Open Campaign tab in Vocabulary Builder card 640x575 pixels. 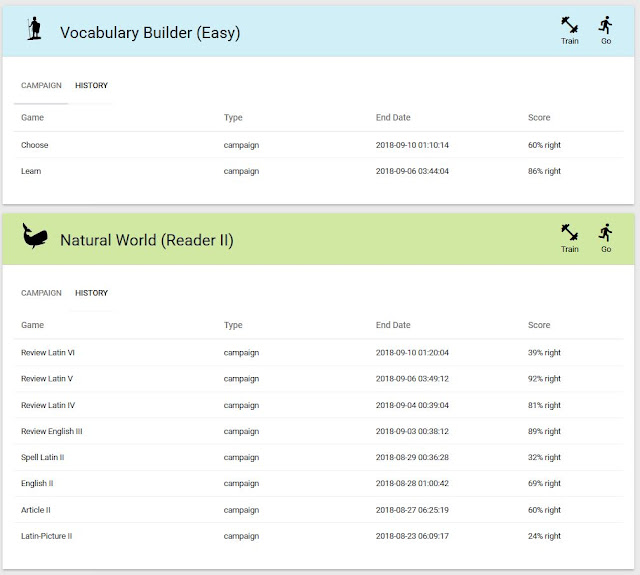point(41,85)
